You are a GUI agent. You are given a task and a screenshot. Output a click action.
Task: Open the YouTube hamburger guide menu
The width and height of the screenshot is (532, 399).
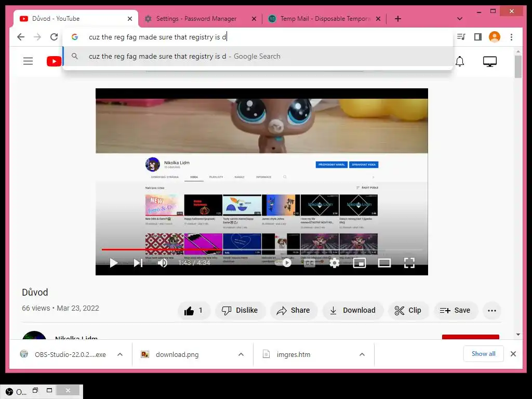(28, 61)
